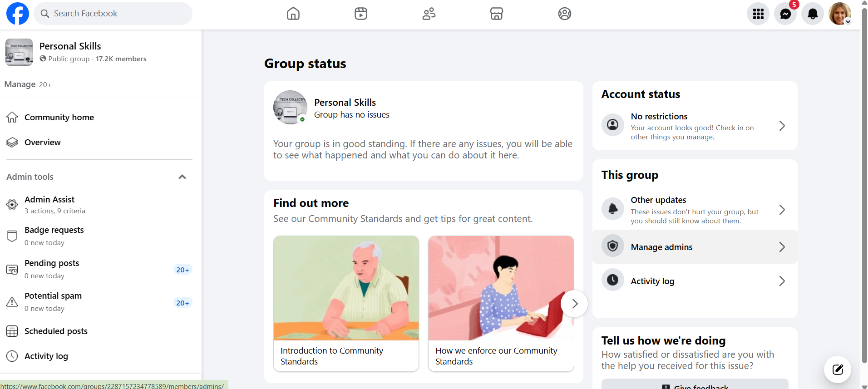Click the Admin Assist gear icon

pyautogui.click(x=12, y=205)
